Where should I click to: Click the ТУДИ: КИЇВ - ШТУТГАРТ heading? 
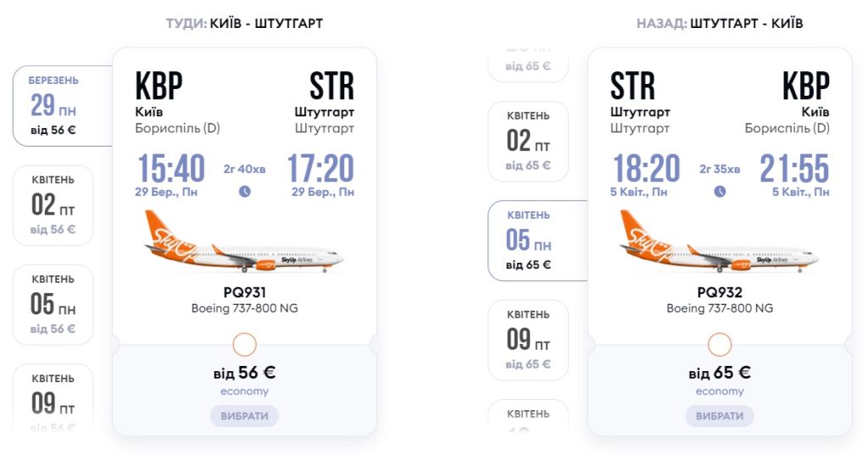pyautogui.click(x=244, y=24)
